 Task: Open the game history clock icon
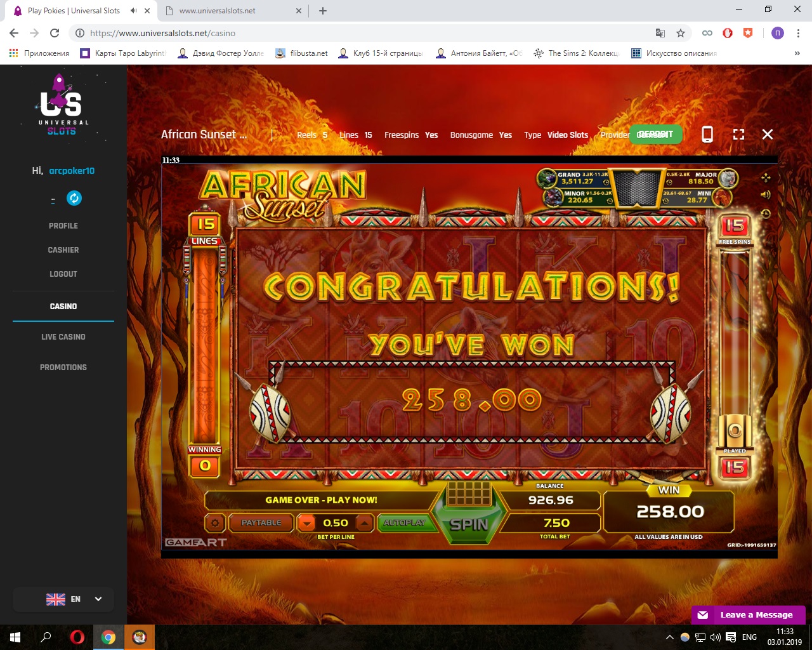[x=766, y=214]
